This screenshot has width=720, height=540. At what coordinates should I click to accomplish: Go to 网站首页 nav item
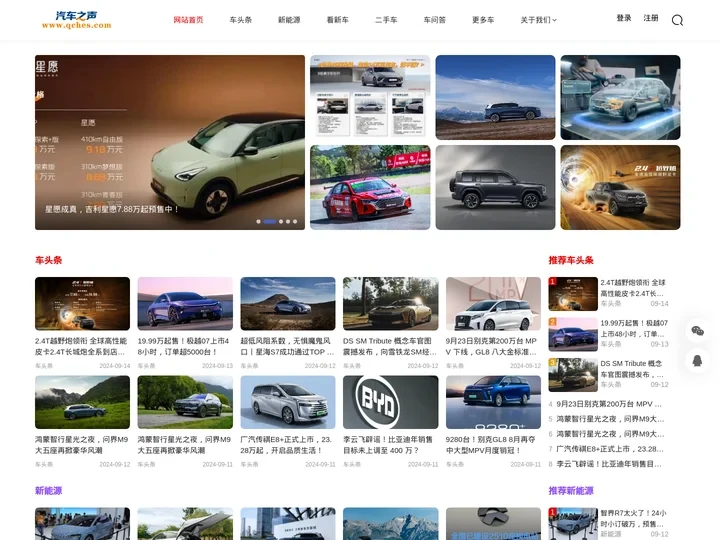188,20
